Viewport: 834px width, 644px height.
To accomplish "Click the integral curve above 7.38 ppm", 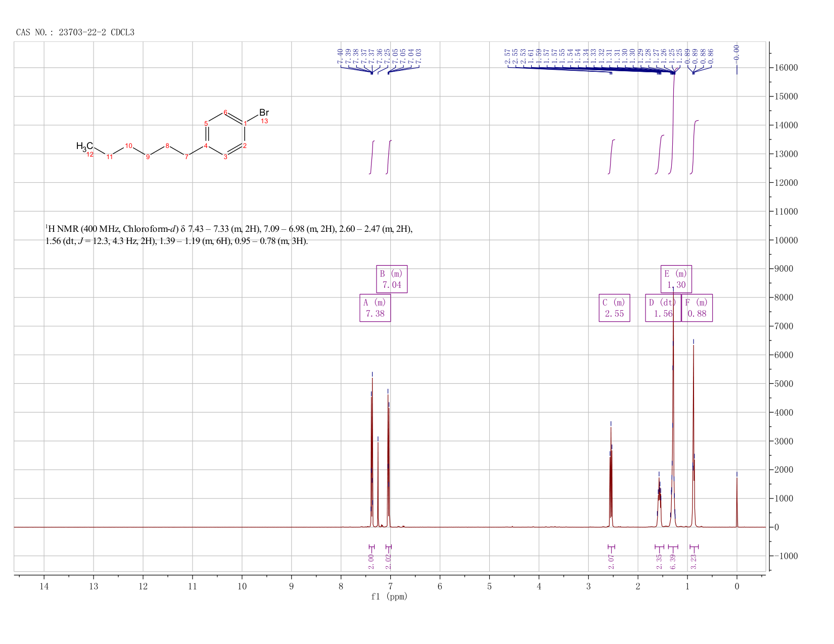I will coord(372,157).
